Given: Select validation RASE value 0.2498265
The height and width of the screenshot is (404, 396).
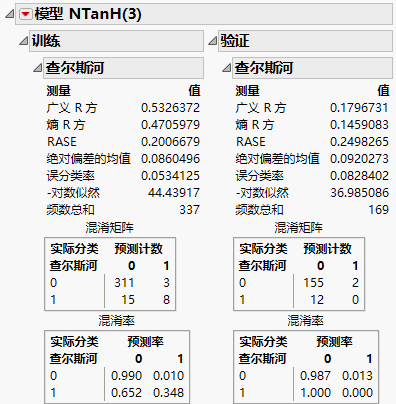Looking at the screenshot, I should [x=359, y=142].
